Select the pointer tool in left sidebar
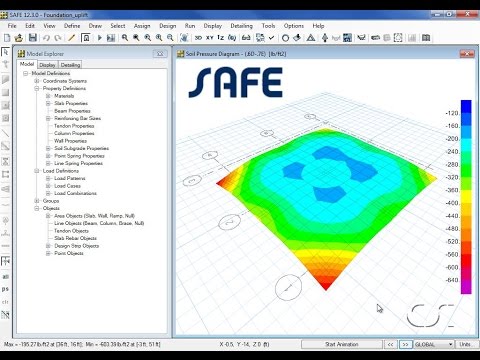Viewport: 480px width, 360px height. [5, 52]
